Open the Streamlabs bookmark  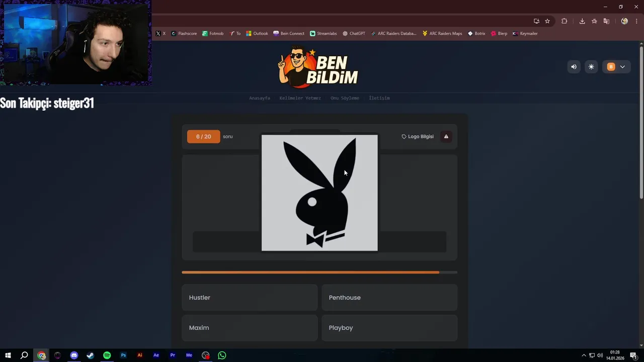tap(324, 34)
